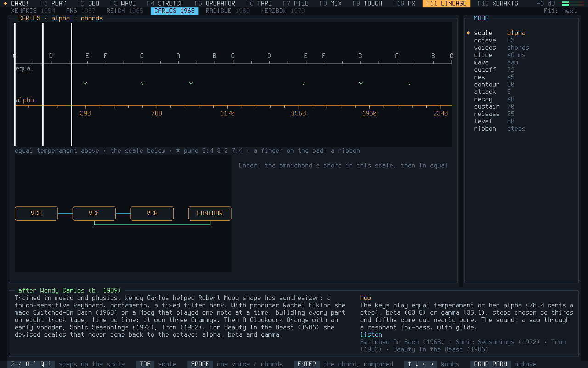The image size is (588, 368).
Task: Select the res parameter row
Action: [x=522, y=77]
